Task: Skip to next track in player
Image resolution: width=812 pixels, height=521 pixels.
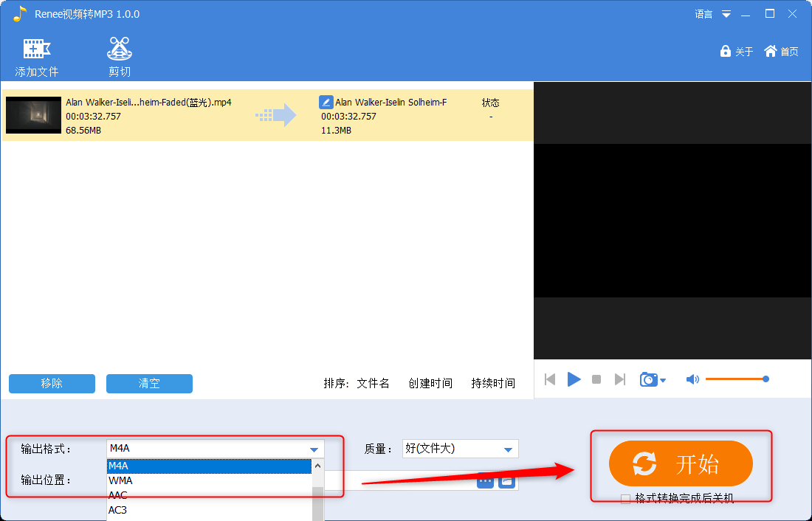Action: coord(620,379)
